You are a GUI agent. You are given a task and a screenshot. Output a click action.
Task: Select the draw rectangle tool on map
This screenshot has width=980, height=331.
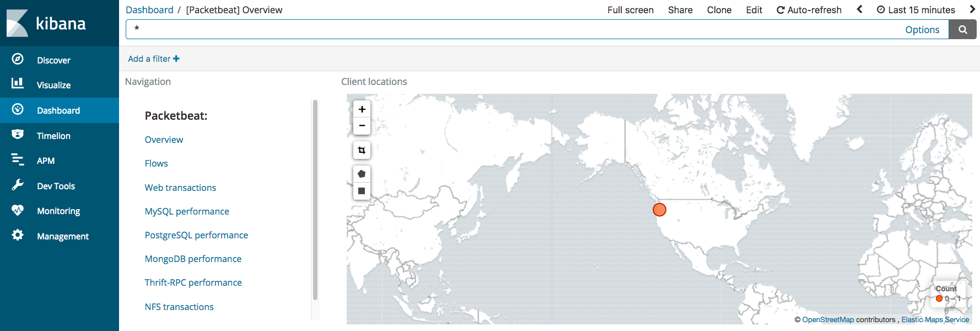(x=362, y=191)
